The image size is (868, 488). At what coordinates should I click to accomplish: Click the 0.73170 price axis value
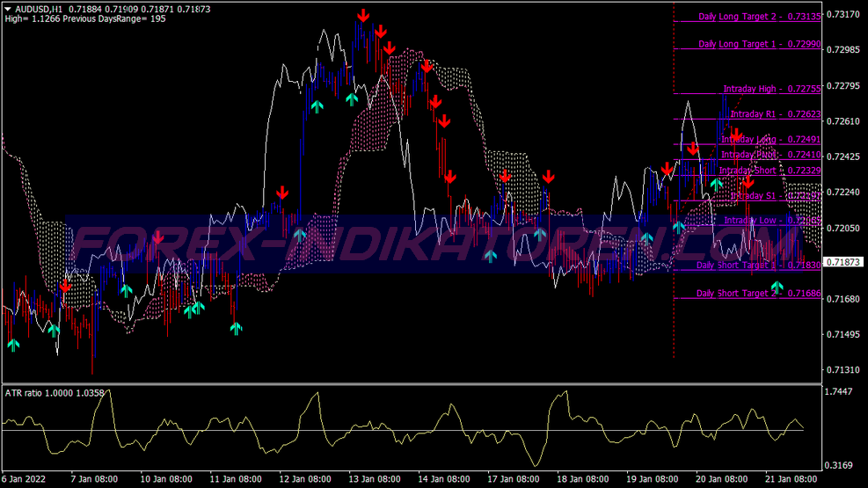pos(843,14)
